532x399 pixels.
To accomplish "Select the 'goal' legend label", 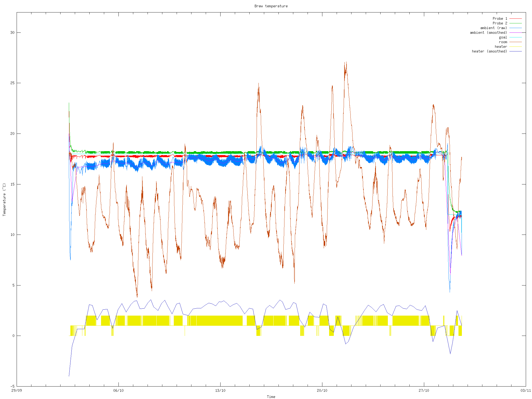I will pos(503,37).
